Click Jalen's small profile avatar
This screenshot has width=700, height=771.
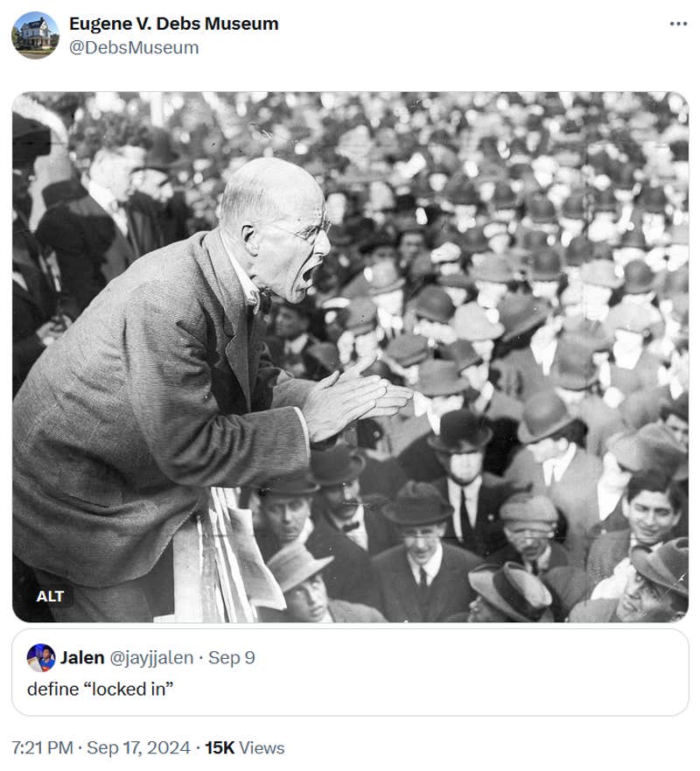pos(41,657)
